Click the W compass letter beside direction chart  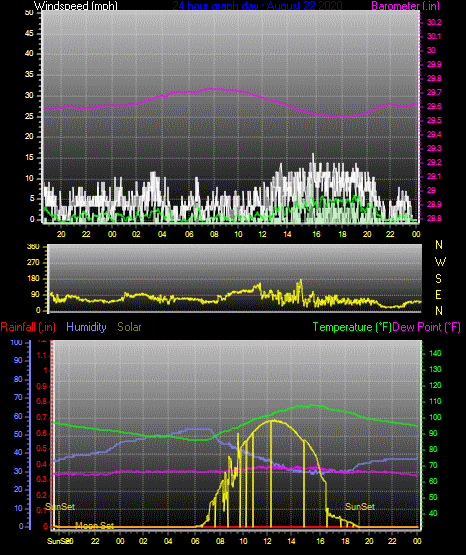440,262
